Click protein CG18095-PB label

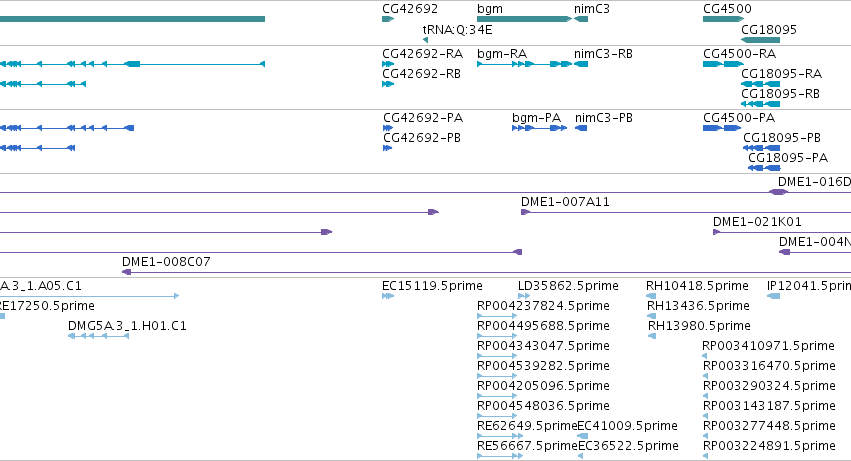point(782,138)
